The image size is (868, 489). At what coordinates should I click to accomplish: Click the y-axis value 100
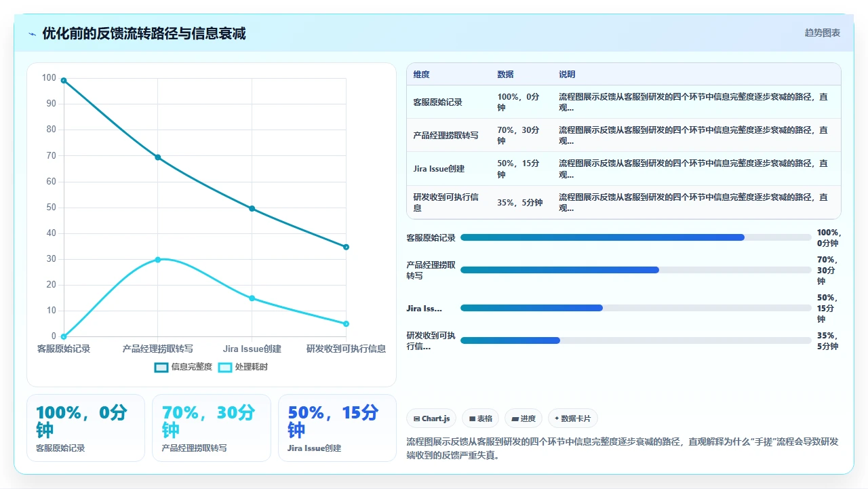click(49, 78)
